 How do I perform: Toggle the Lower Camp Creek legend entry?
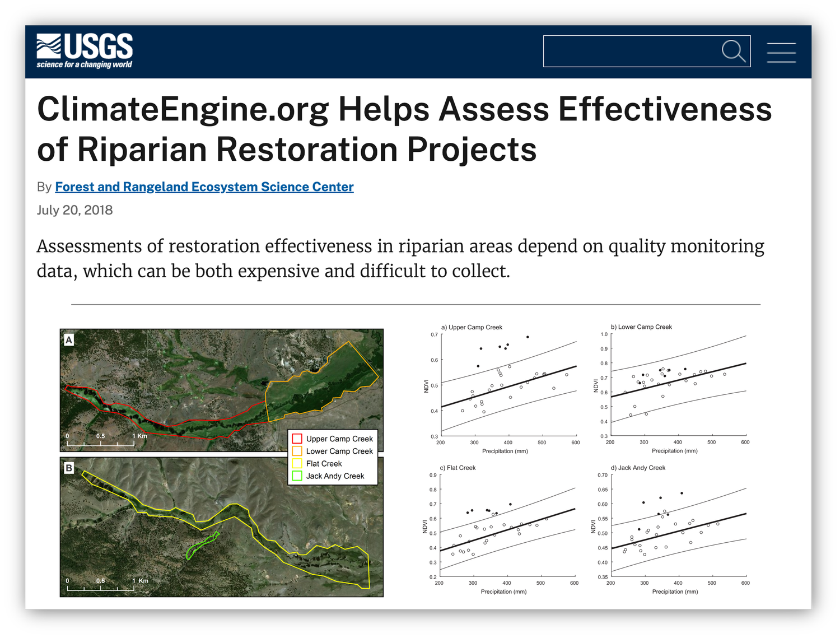tap(339, 451)
